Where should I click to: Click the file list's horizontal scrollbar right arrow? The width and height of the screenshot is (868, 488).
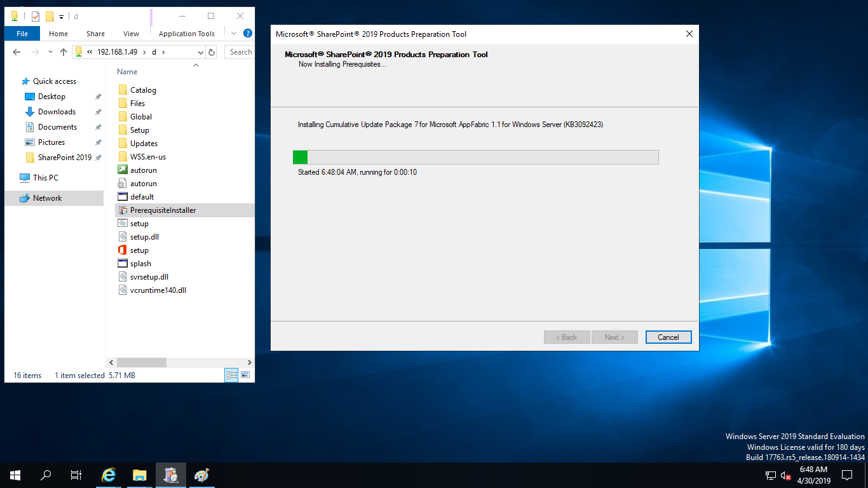(250, 362)
